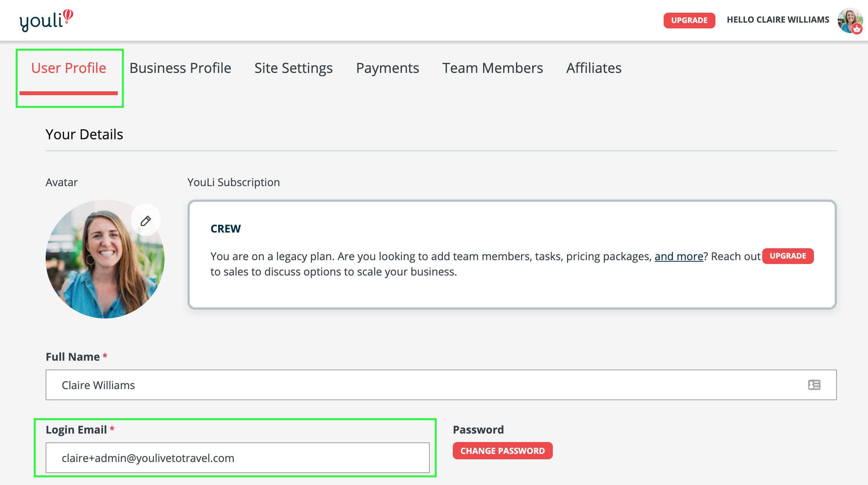Click UPGRADE in the subscription box

(787, 256)
